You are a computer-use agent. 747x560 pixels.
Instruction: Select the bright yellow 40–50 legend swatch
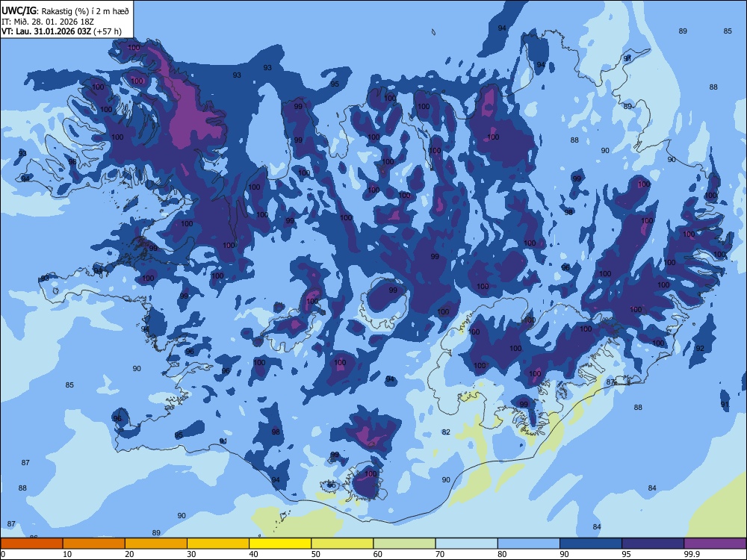click(280, 544)
